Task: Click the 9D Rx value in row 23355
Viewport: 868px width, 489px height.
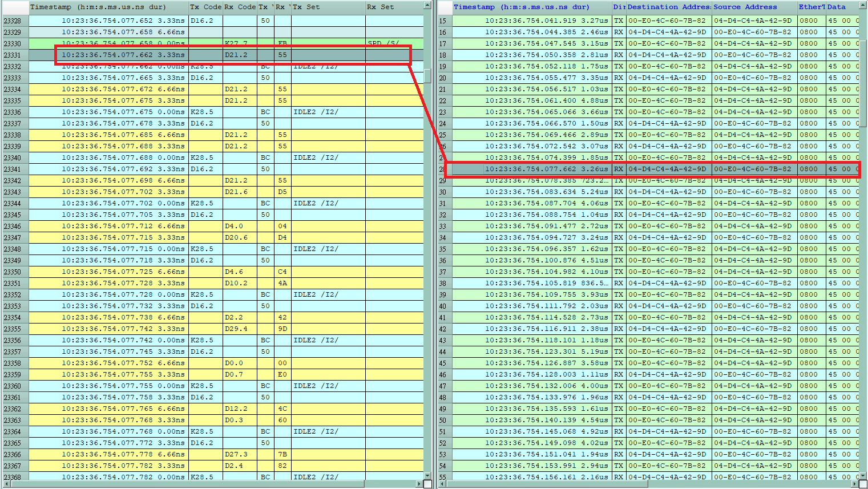Action: pos(282,329)
